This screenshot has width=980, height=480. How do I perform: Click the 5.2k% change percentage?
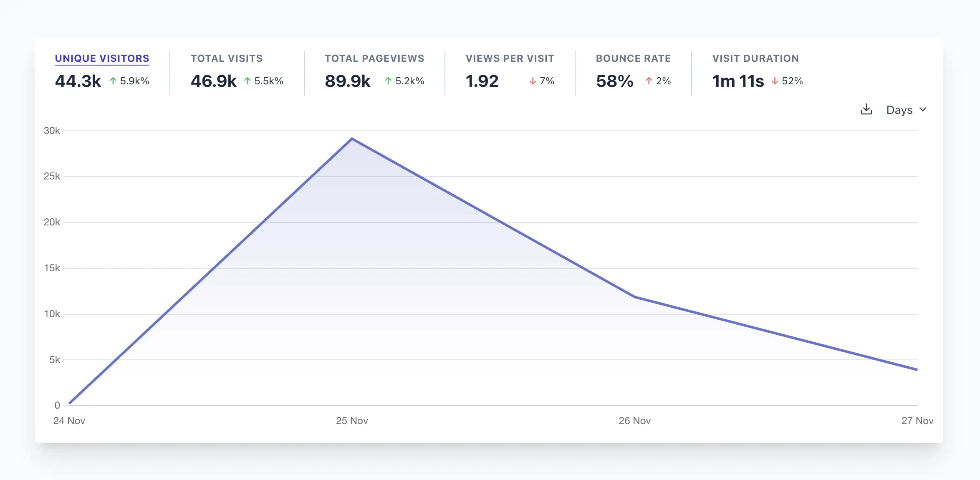tap(410, 81)
